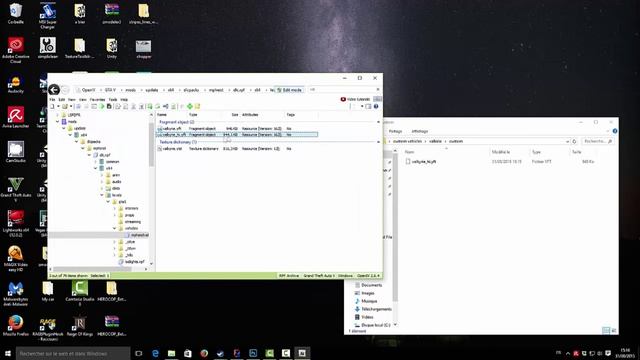Open the Tools menu in OpenIV
Image resolution: width=640 pixels, height=360 pixels.
(113, 100)
